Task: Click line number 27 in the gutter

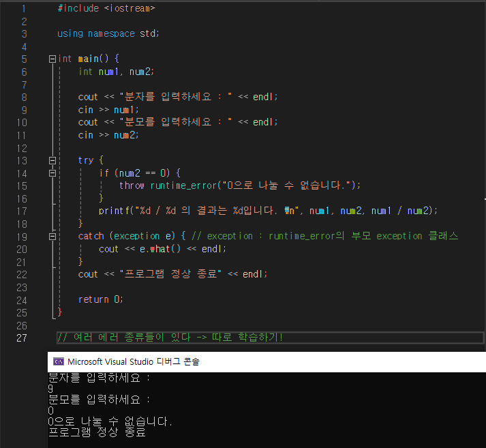Action: click(22, 338)
